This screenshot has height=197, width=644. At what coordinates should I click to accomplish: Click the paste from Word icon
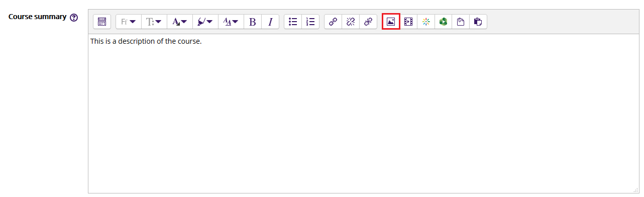478,22
